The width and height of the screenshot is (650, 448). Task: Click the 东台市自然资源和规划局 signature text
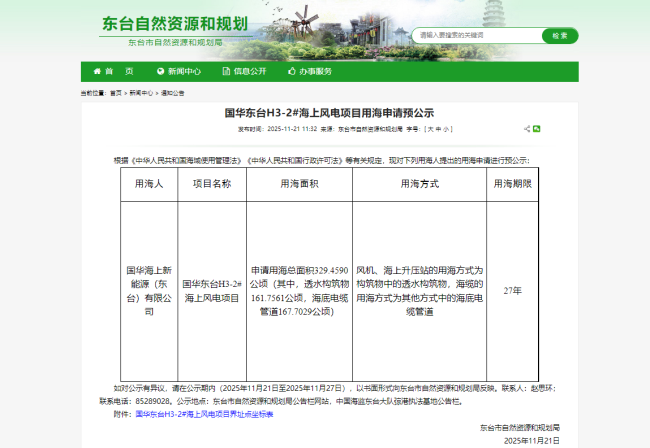click(520, 427)
